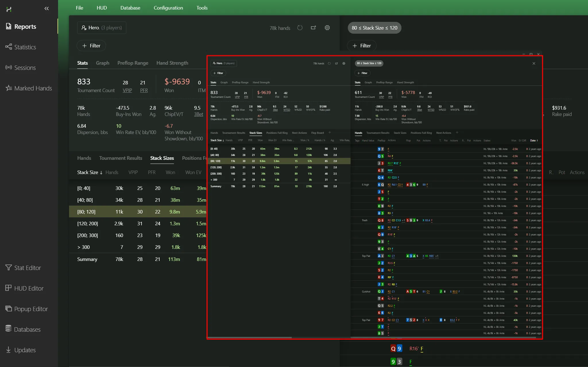Click the export icon next to refresh
Image resolution: width=588 pixels, height=367 pixels.
click(313, 28)
